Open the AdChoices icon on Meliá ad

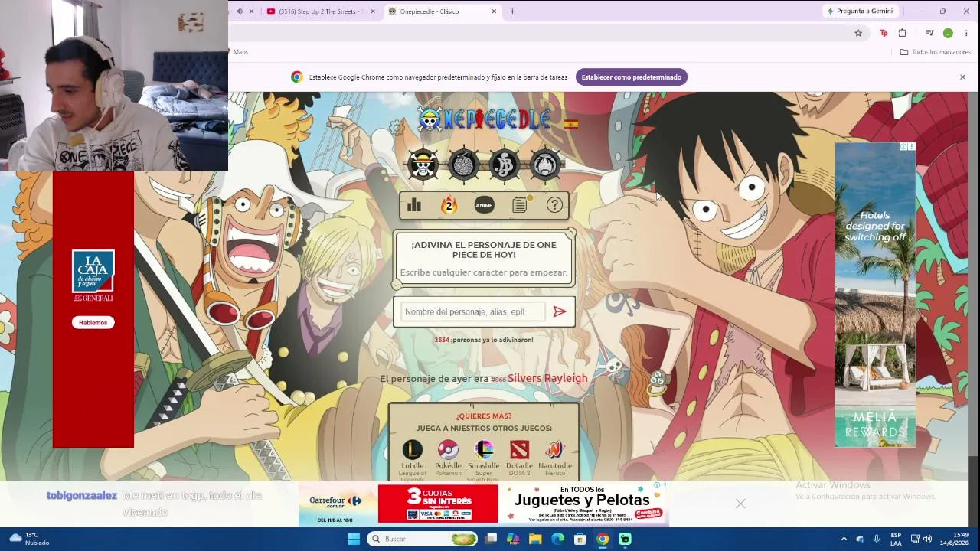click(x=903, y=146)
